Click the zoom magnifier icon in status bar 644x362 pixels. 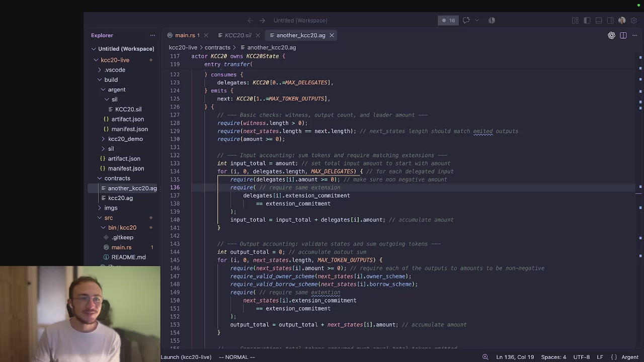485,357
